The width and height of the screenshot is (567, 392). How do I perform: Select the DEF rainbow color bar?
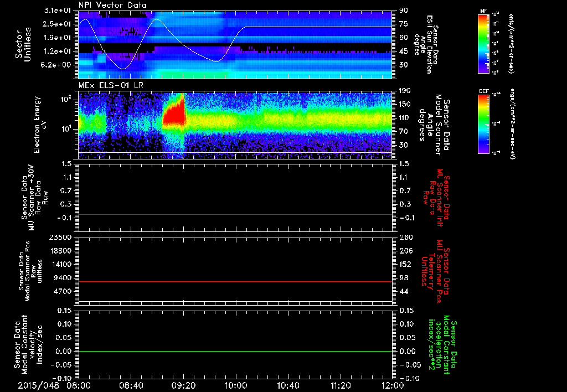483,124
